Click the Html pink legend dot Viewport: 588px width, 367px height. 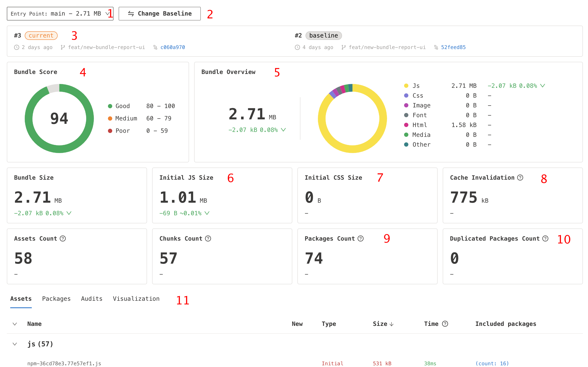(x=406, y=125)
